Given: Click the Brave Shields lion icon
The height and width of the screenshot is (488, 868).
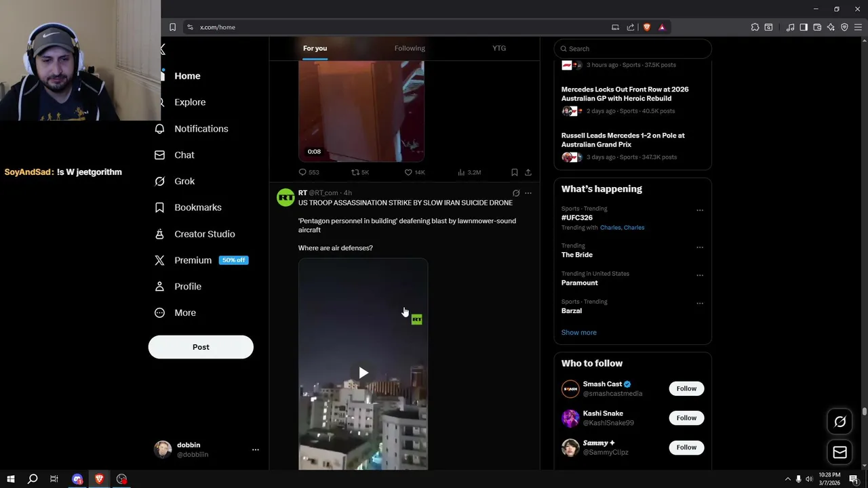Looking at the screenshot, I should point(646,27).
